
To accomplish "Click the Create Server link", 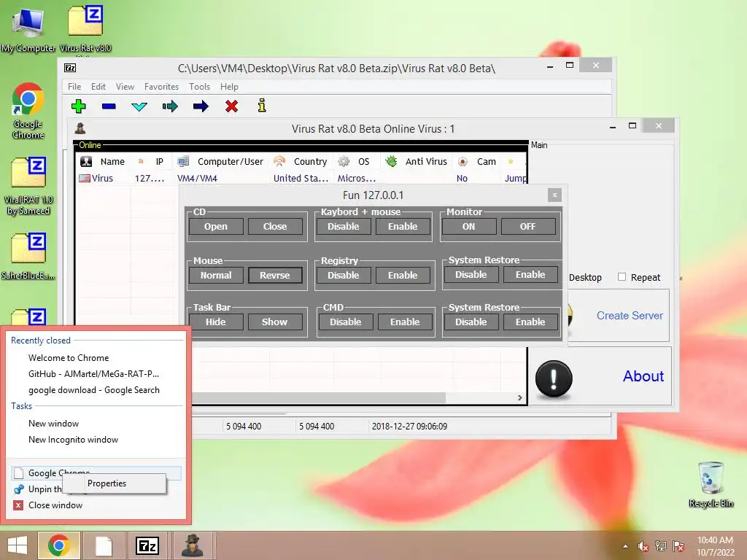I will coord(630,315).
